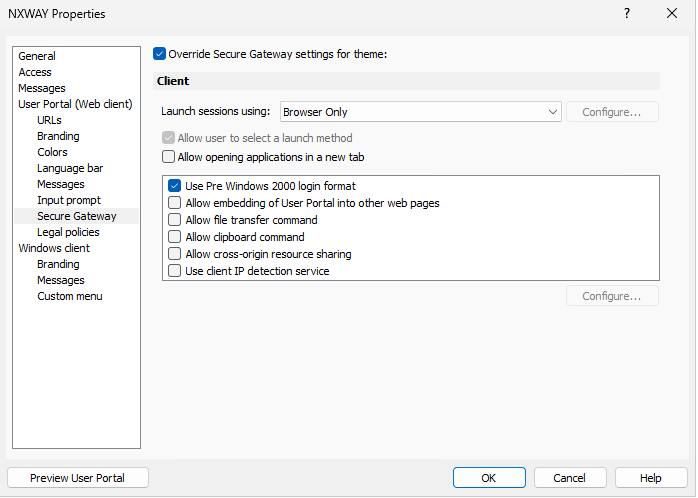Image resolution: width=698 pixels, height=498 pixels.
Task: Open Help button at bottom right
Action: [651, 478]
